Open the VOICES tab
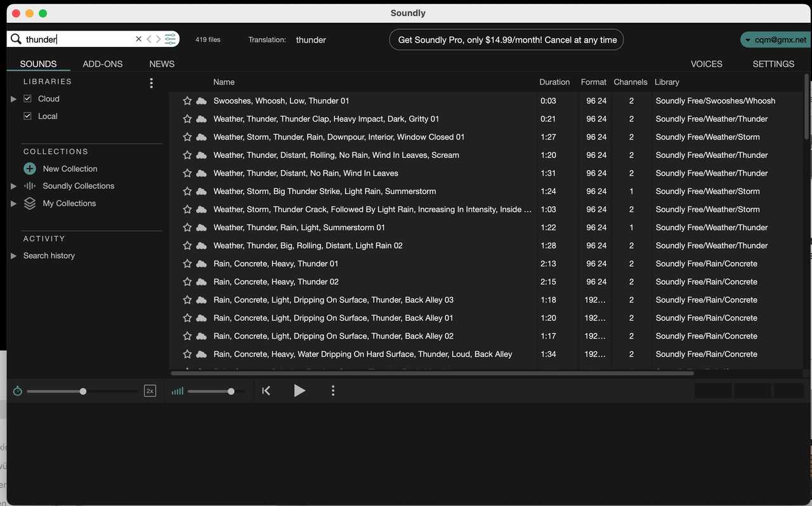The image size is (812, 506). pos(707,64)
